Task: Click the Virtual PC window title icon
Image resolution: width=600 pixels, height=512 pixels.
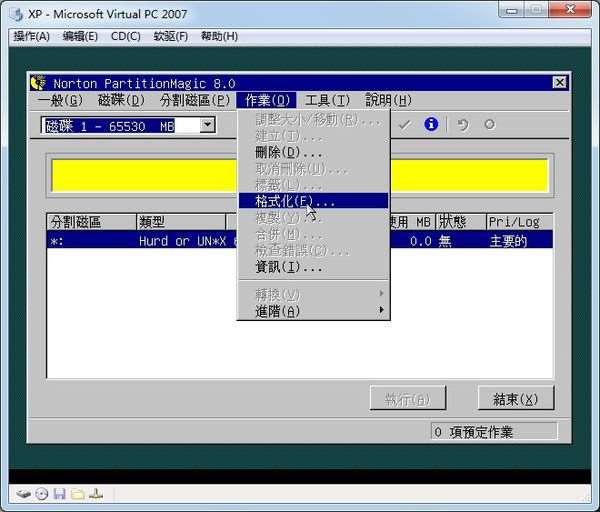Action: 17,15
